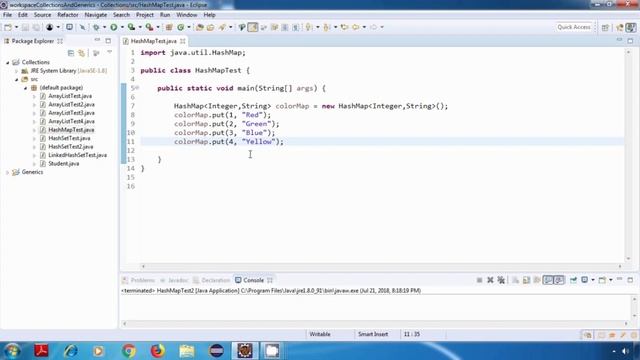The image size is (640, 360).
Task: Click Pin Console icon
Action: (x=573, y=280)
